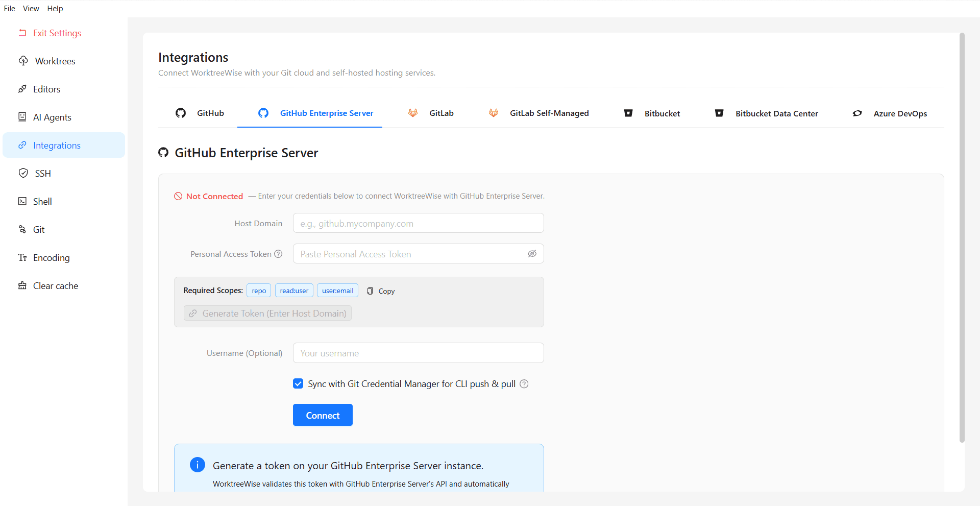Focus the Host Domain input field
The width and height of the screenshot is (980, 506).
(x=418, y=223)
